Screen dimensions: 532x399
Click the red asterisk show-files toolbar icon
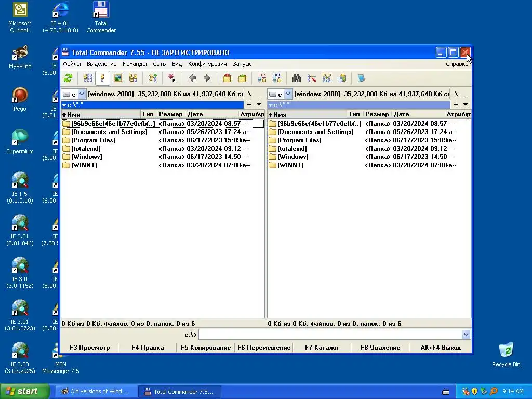[x=172, y=78]
